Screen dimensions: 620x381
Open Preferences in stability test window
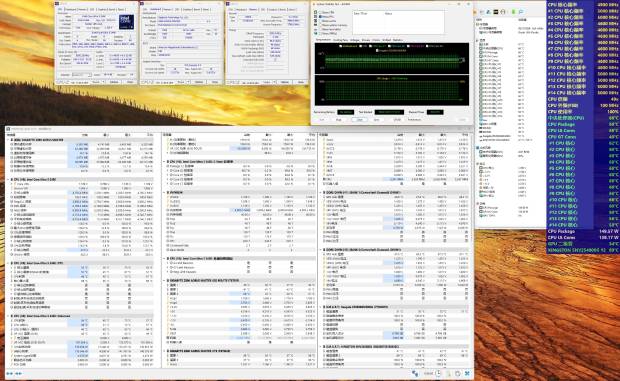click(414, 119)
